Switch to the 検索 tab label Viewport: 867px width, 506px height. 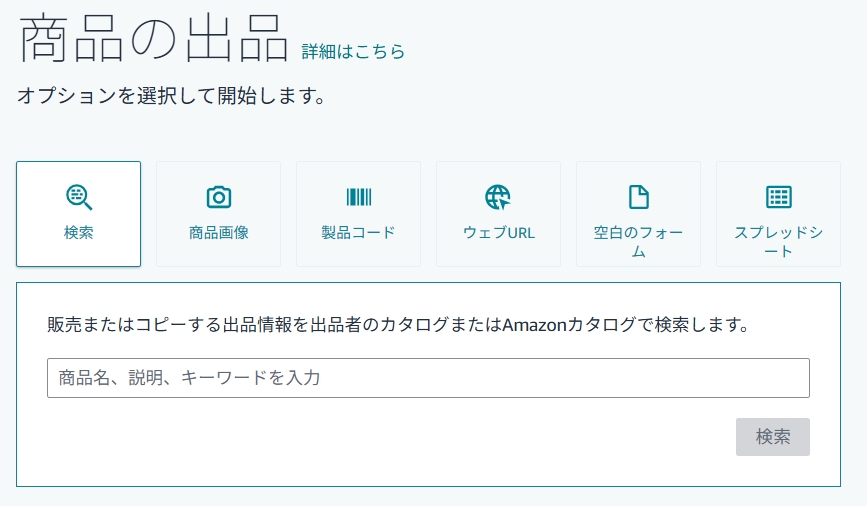[x=79, y=232]
